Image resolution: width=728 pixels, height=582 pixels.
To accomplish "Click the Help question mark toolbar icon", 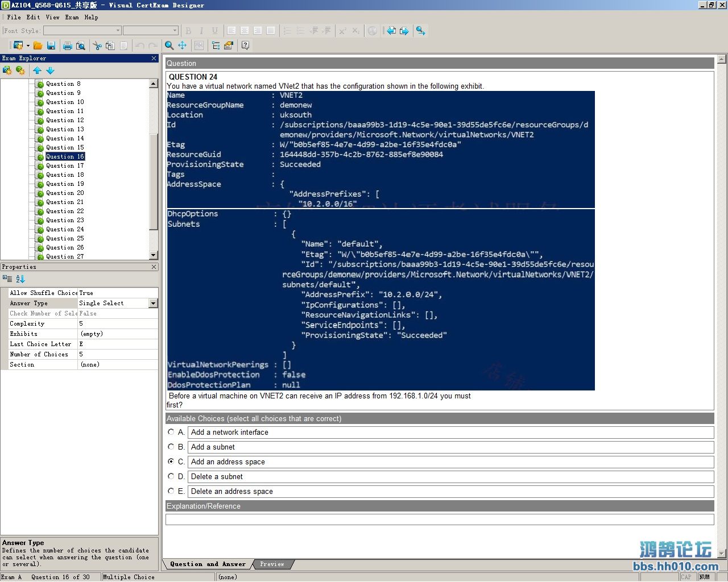I will click(x=246, y=45).
